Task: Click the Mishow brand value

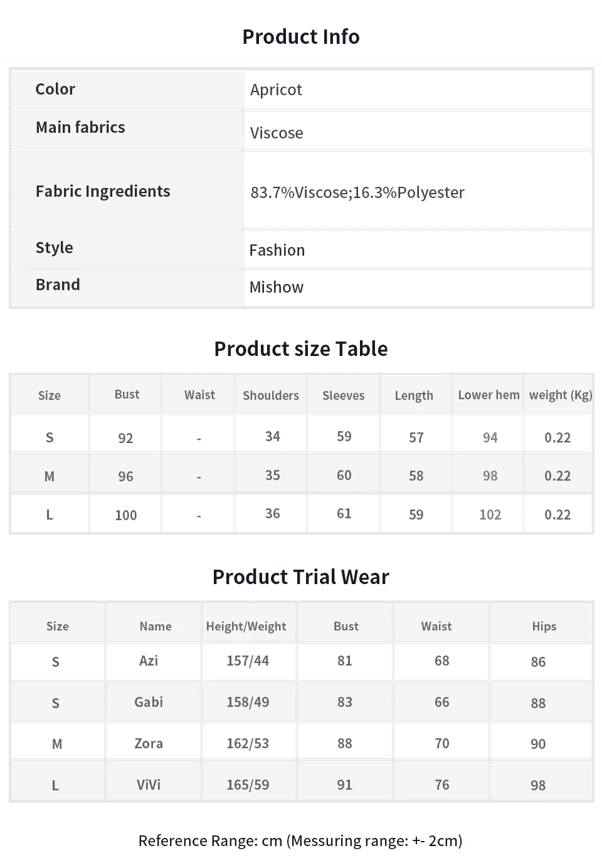Action: tap(277, 287)
